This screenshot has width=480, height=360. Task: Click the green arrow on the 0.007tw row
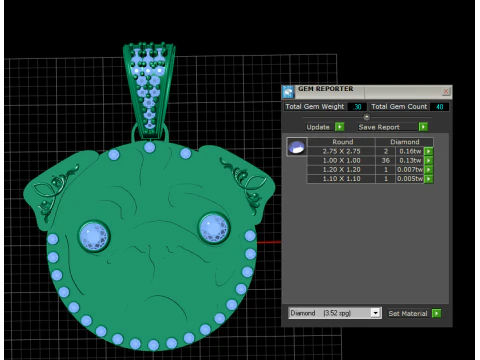[x=429, y=170]
